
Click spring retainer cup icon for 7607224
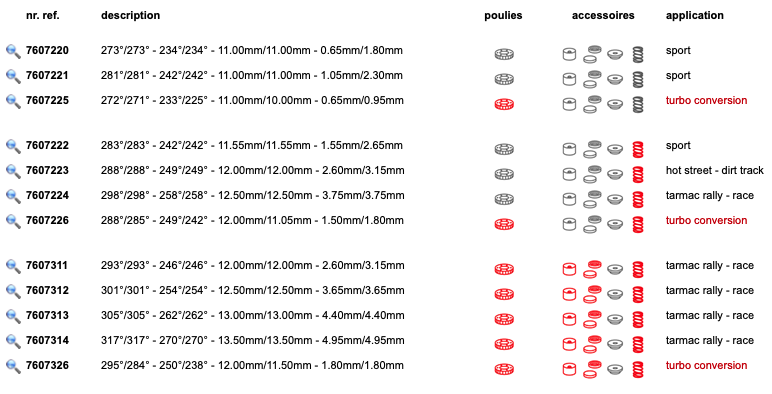pos(615,199)
